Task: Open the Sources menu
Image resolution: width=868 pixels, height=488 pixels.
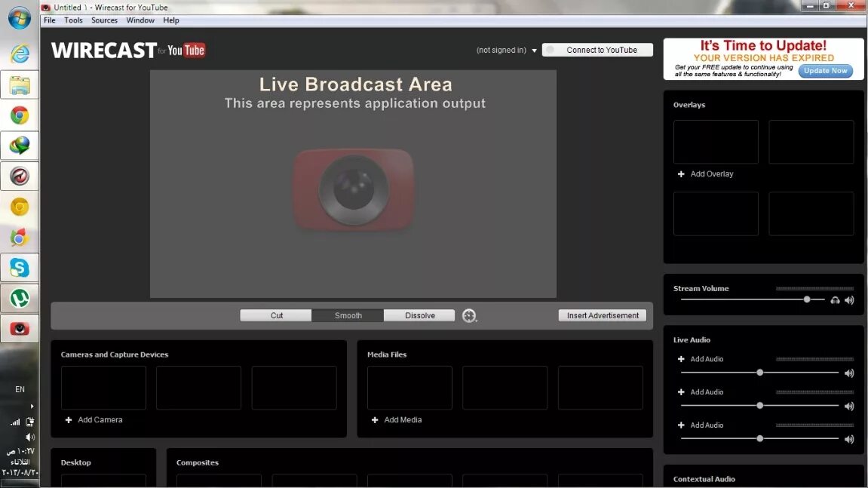Action: coord(104,20)
